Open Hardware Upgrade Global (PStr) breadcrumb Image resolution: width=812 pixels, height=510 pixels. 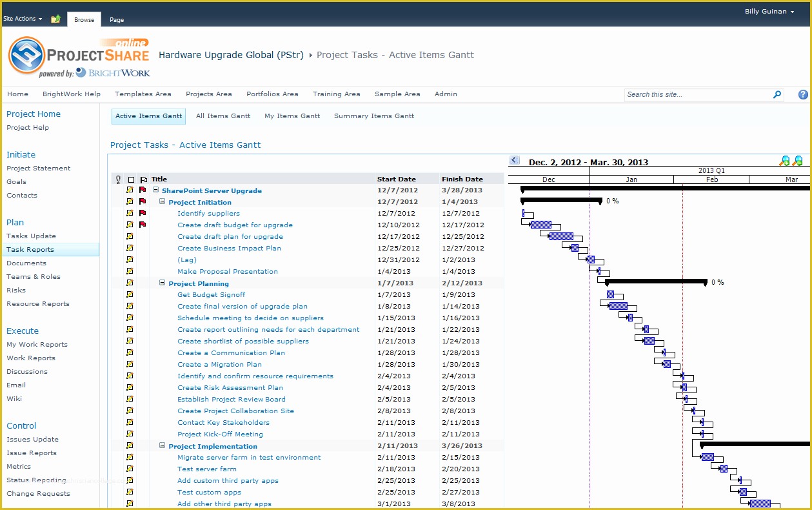[232, 56]
